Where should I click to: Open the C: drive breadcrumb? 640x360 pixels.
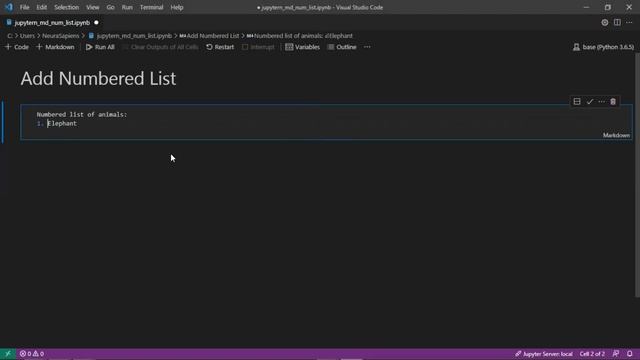[x=10, y=36]
